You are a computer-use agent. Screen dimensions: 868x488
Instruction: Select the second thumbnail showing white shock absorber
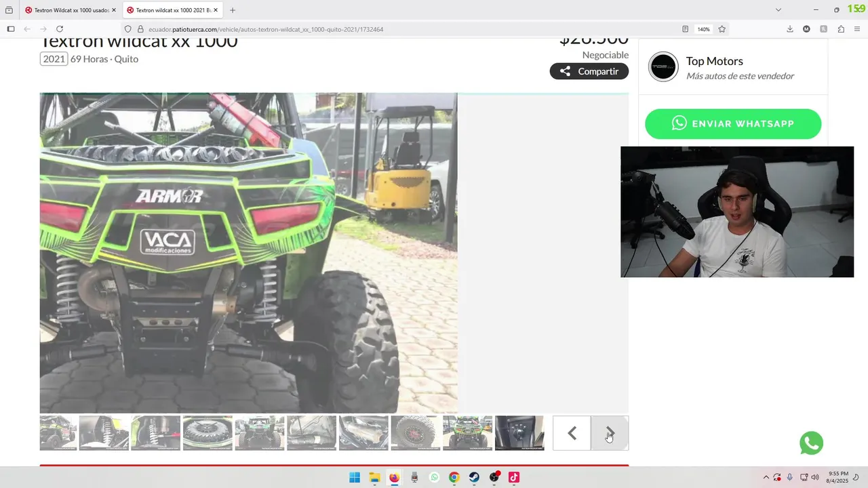click(x=104, y=433)
